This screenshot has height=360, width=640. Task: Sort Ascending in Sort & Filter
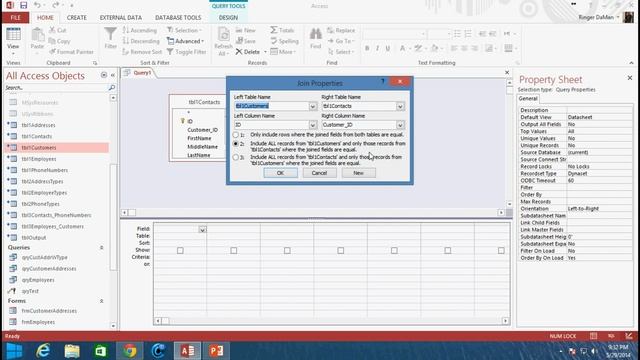[140, 30]
